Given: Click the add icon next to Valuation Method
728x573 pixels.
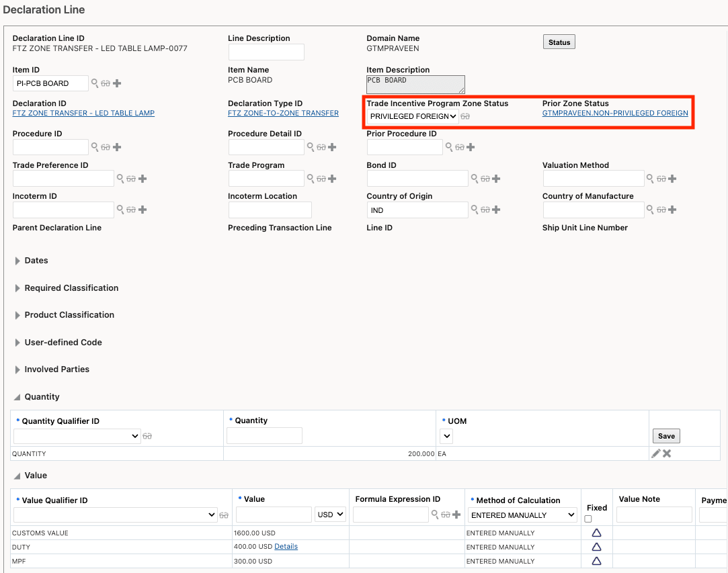Looking at the screenshot, I should tap(672, 179).
